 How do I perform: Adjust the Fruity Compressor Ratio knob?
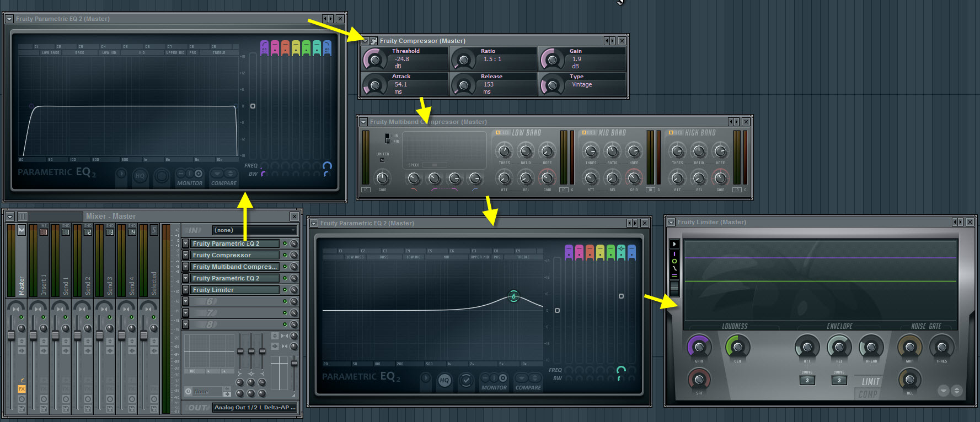[x=464, y=59]
